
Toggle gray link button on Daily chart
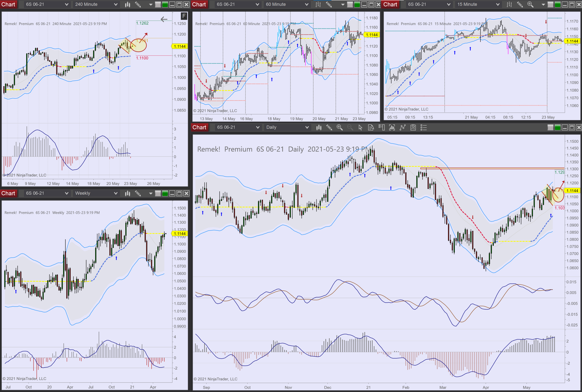coord(551,127)
